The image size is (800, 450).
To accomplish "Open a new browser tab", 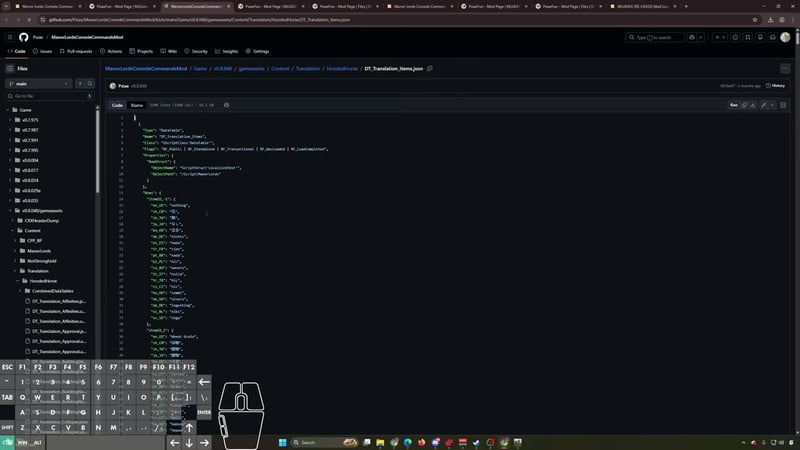I will point(686,6).
